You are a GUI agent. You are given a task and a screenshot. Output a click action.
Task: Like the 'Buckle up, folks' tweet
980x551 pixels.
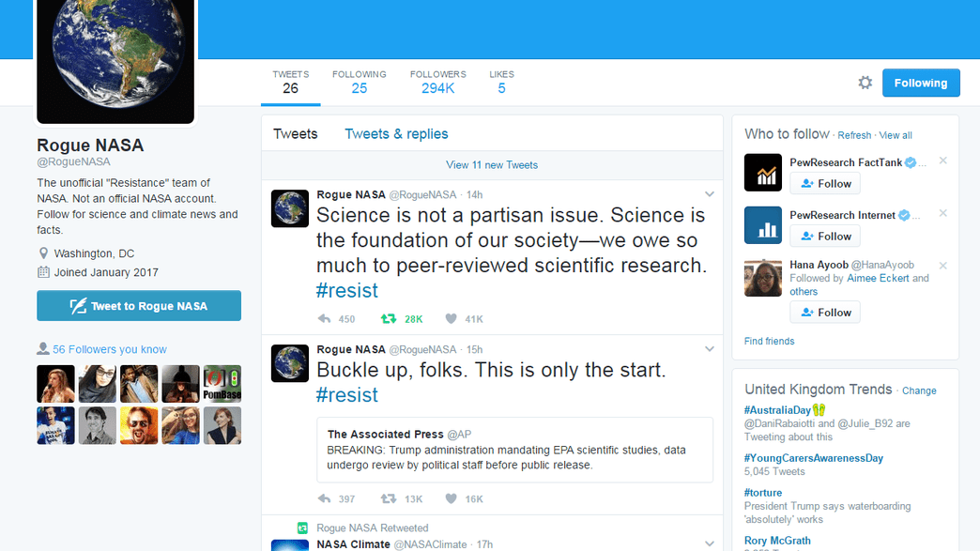451,498
